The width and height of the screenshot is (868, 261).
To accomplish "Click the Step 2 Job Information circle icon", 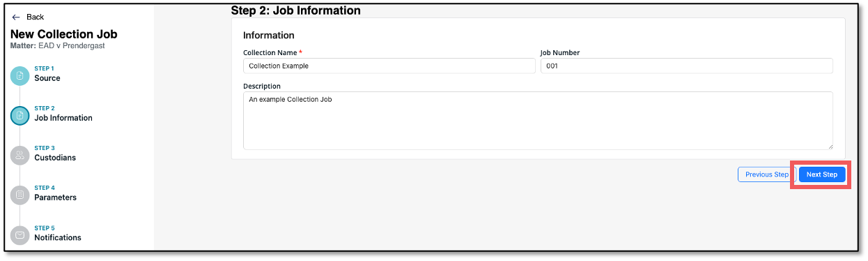I will coord(20,115).
